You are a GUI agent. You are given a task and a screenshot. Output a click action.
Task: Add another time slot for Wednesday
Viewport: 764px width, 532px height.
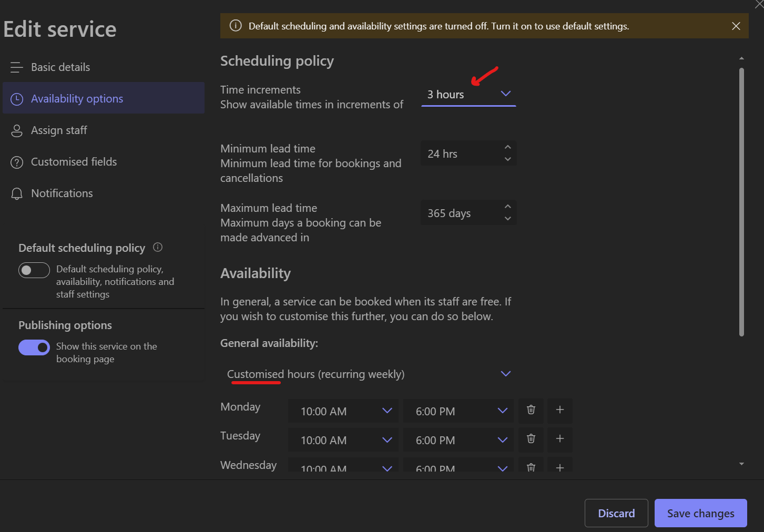[x=560, y=465]
